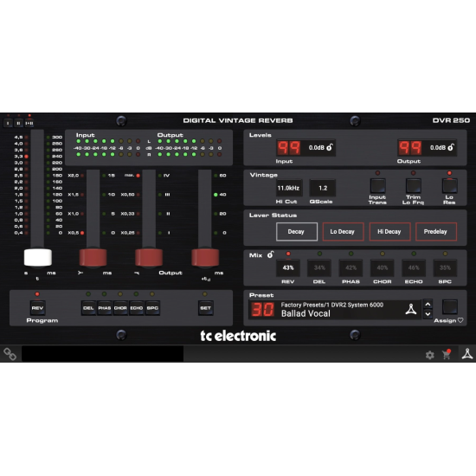Click the Assign heart icon
Viewport: 476px width, 476px height.
[460, 320]
